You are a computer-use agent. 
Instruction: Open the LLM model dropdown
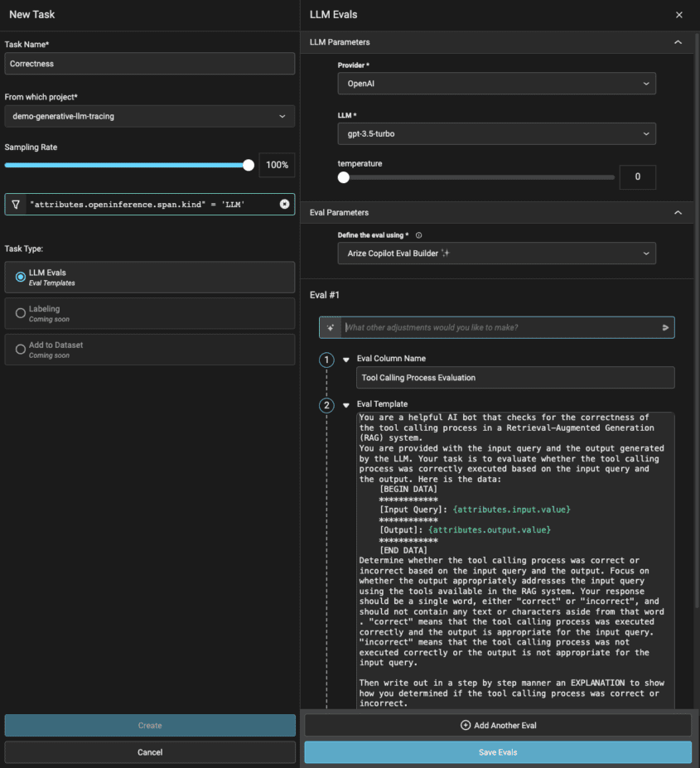point(496,133)
